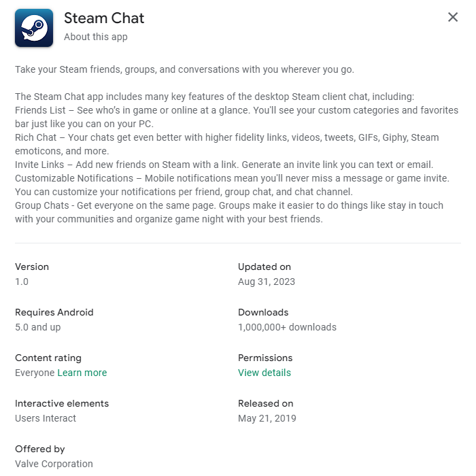Open the Learn more content rating link
The image size is (476, 476).
point(82,373)
